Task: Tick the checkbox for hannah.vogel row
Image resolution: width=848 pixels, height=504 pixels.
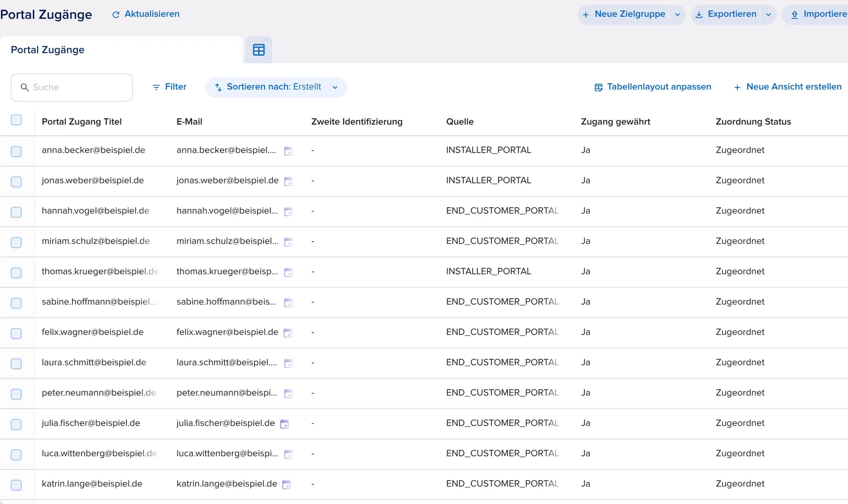Action: (x=16, y=212)
